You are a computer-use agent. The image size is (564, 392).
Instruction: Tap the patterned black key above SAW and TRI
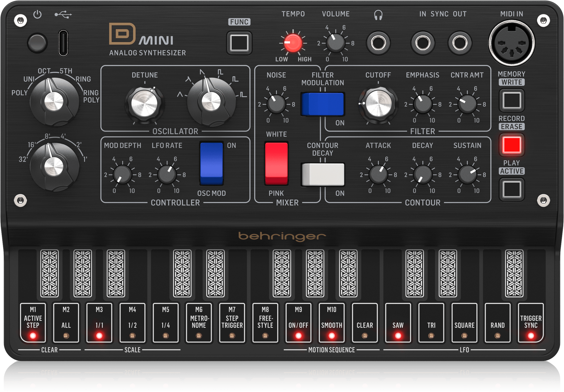(415, 273)
